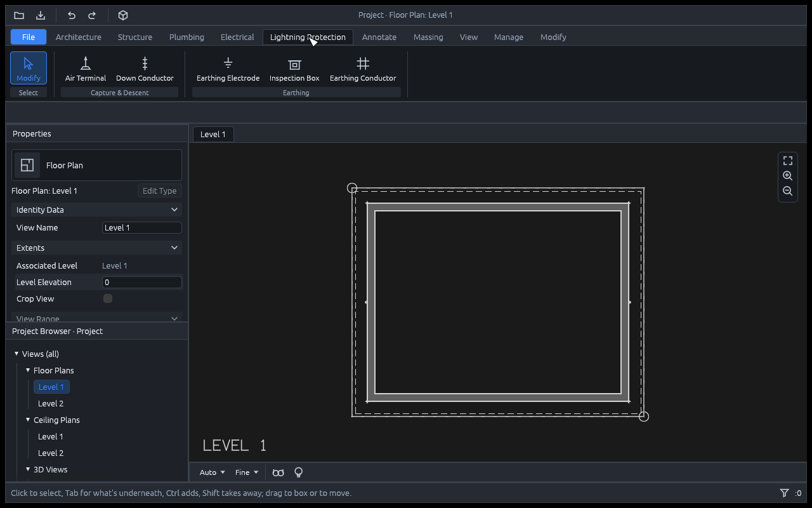
Task: Click the filter icon in status bar
Action: (x=784, y=493)
